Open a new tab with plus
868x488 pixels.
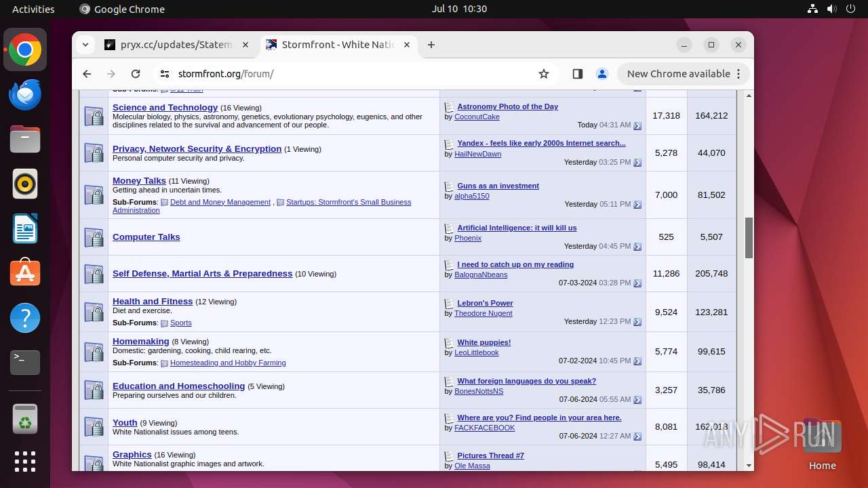coord(431,45)
